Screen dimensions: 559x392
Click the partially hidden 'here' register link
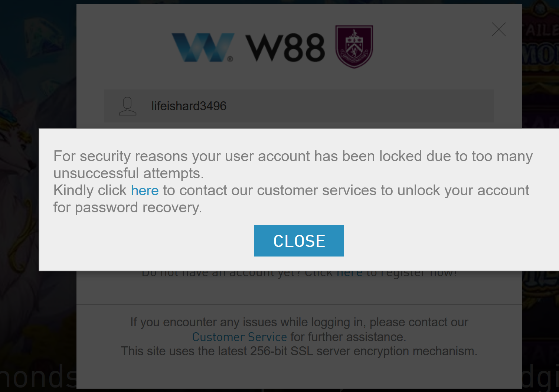349,274
